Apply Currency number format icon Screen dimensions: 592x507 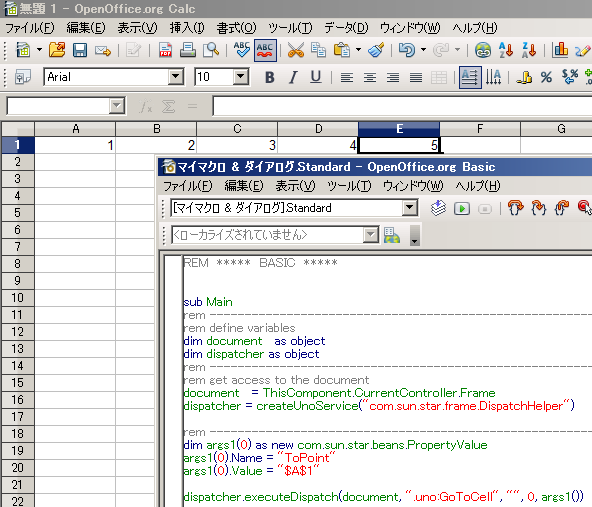pos(524,77)
